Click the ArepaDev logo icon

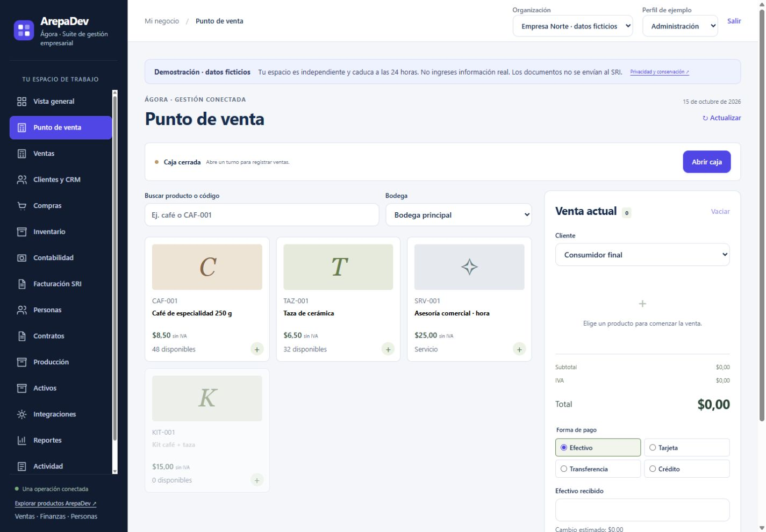[x=24, y=30]
